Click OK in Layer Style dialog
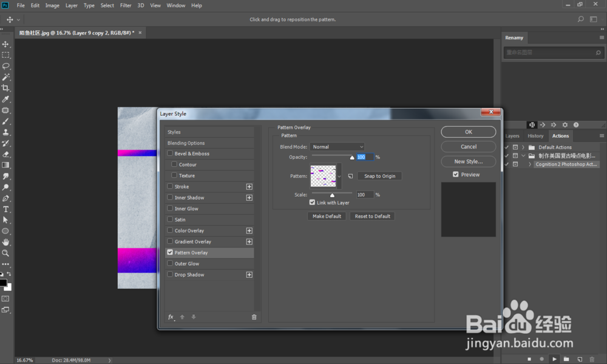The image size is (607, 364). tap(469, 132)
